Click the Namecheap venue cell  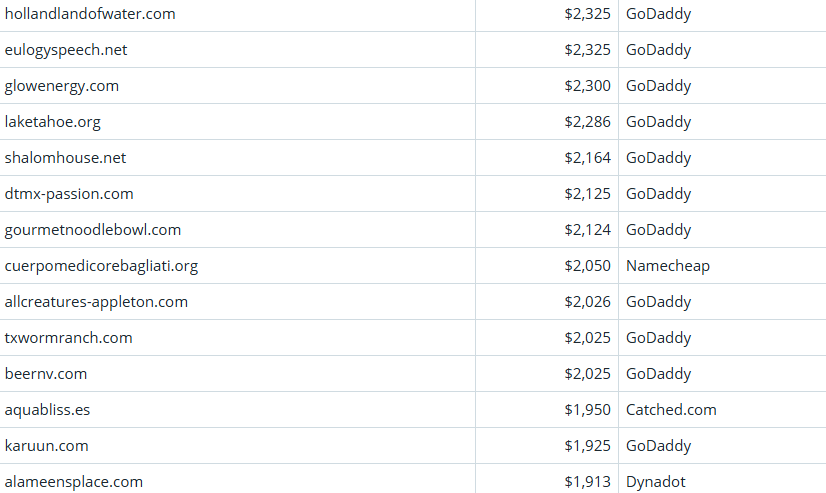pyautogui.click(x=668, y=266)
